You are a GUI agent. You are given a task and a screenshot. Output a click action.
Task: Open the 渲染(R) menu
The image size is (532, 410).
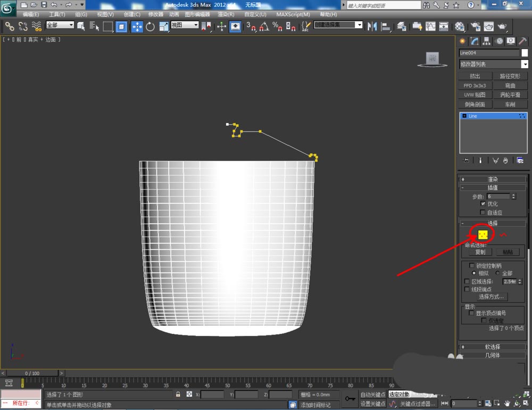(226, 14)
